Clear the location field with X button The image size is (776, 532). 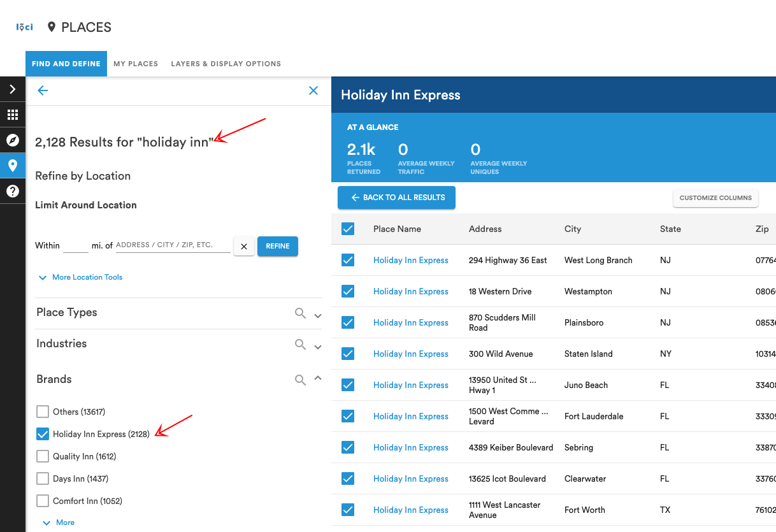tap(244, 246)
